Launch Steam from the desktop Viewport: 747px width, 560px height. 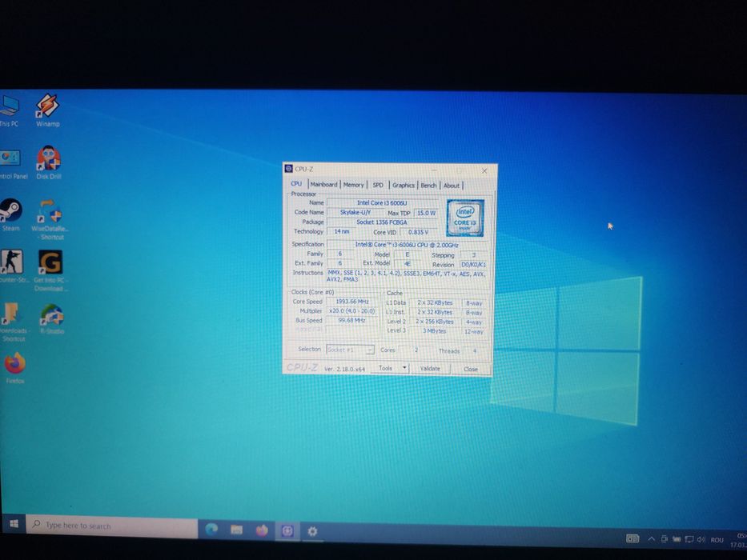(10, 214)
